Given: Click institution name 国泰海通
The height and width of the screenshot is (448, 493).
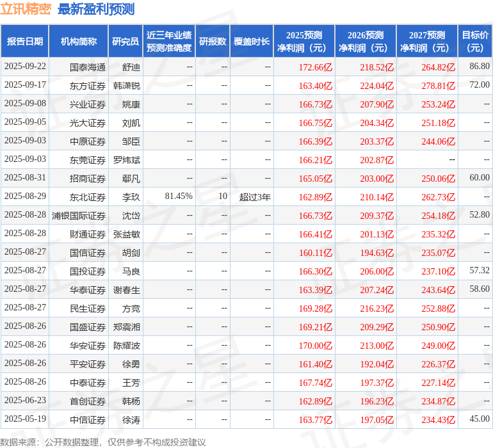Looking at the screenshot, I should pyautogui.click(x=88, y=67).
